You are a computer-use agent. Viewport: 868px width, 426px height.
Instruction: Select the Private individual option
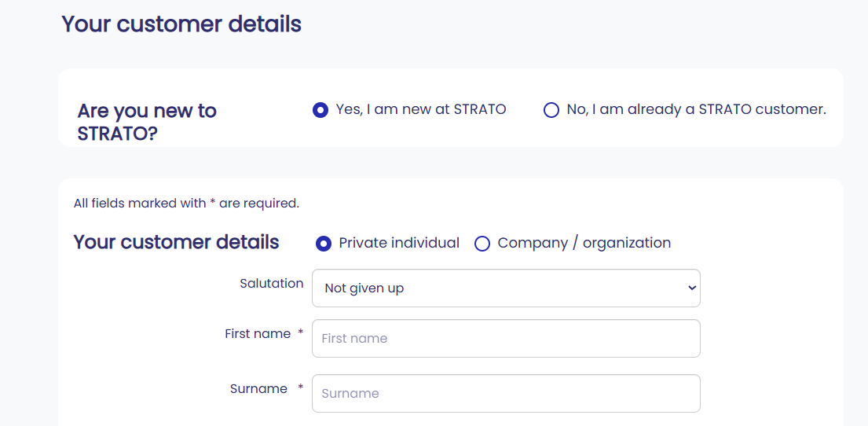point(324,243)
